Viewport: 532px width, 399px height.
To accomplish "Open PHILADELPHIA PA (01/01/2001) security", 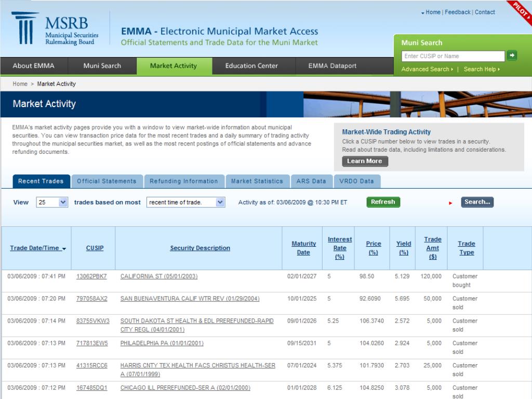I will tap(162, 343).
